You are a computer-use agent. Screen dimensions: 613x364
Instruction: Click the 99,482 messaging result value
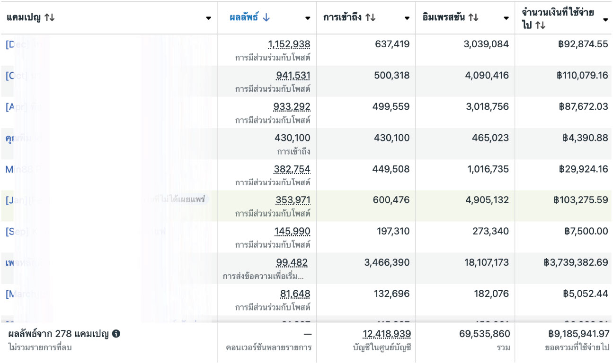coord(292,263)
